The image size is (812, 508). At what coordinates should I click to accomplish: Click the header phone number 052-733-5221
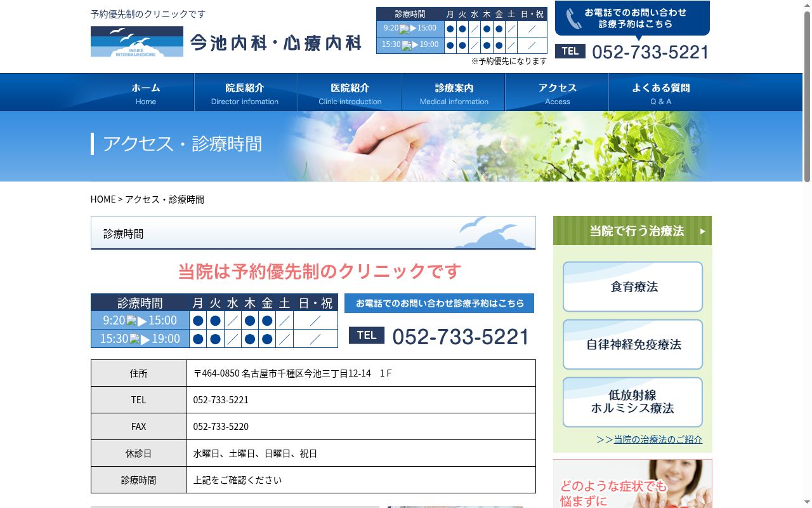pos(650,51)
